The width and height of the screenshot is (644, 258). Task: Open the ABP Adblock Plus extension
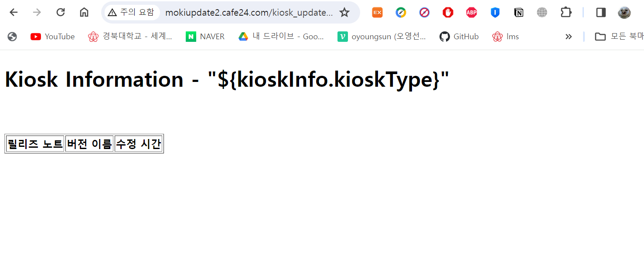[x=471, y=13]
